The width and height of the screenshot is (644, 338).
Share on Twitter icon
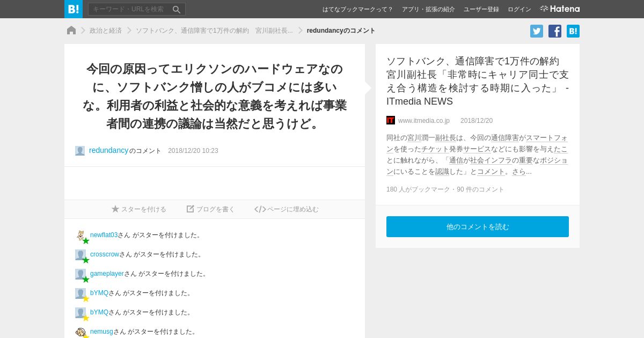[537, 31]
